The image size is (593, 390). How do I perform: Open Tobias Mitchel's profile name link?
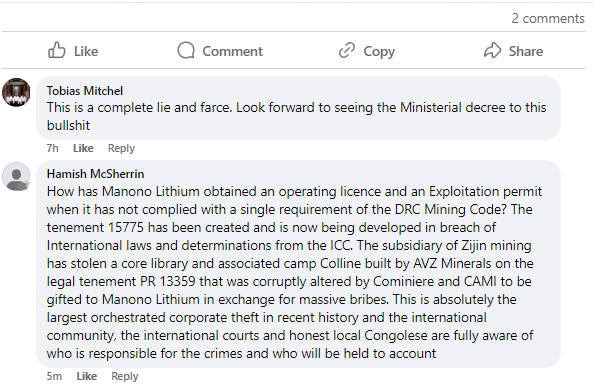[x=85, y=91]
